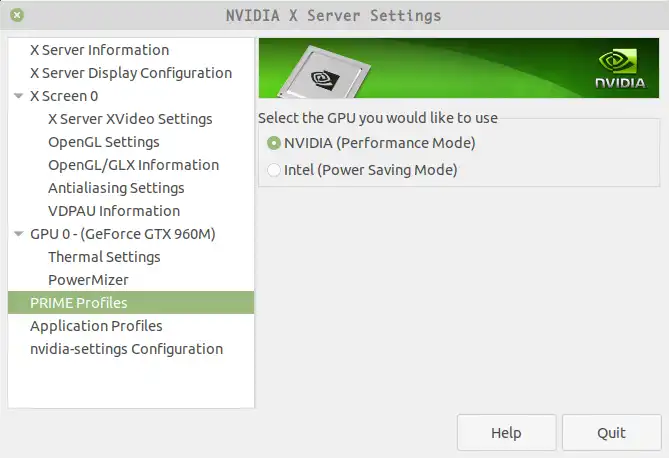Open X Server Display Configuration
669x458 pixels.
[x=130, y=73]
